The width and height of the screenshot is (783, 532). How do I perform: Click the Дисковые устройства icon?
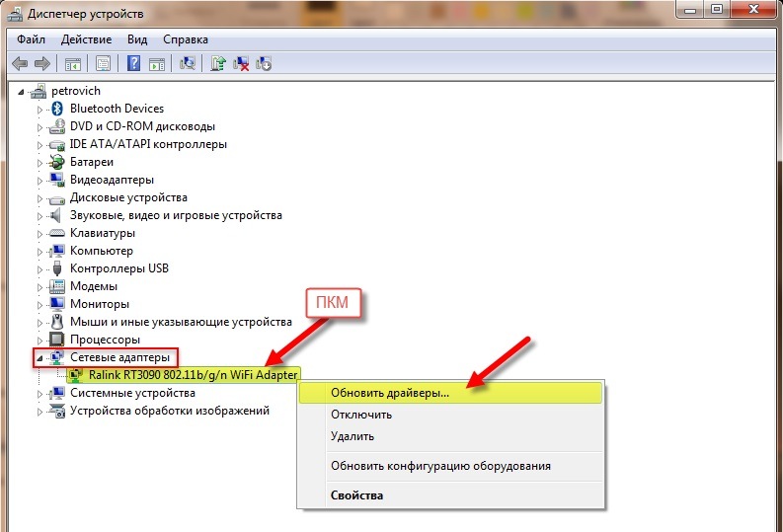pyautogui.click(x=57, y=198)
